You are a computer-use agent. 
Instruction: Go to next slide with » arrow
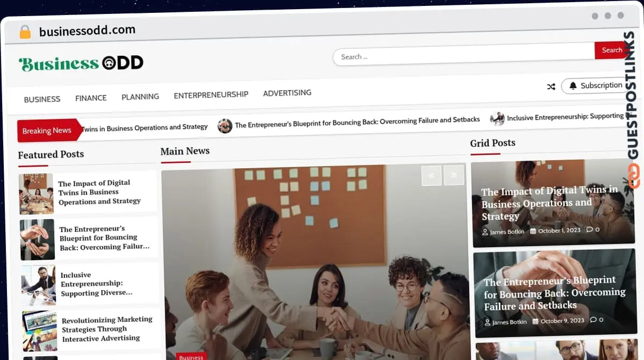coord(454,175)
